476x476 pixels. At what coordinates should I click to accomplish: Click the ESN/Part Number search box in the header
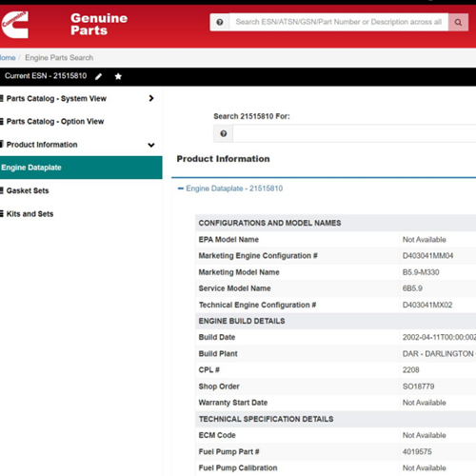click(x=339, y=22)
